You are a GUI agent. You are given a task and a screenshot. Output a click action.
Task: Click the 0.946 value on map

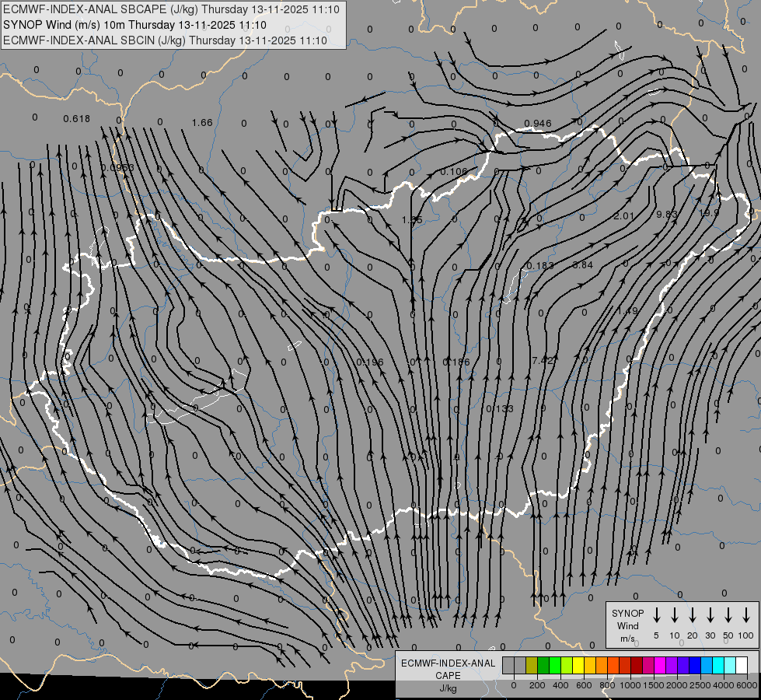coord(538,123)
